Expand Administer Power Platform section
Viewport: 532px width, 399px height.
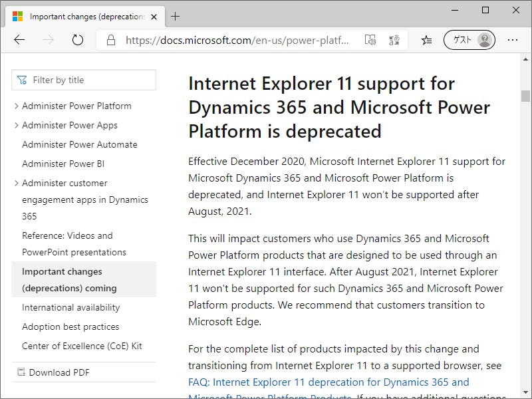pos(16,106)
